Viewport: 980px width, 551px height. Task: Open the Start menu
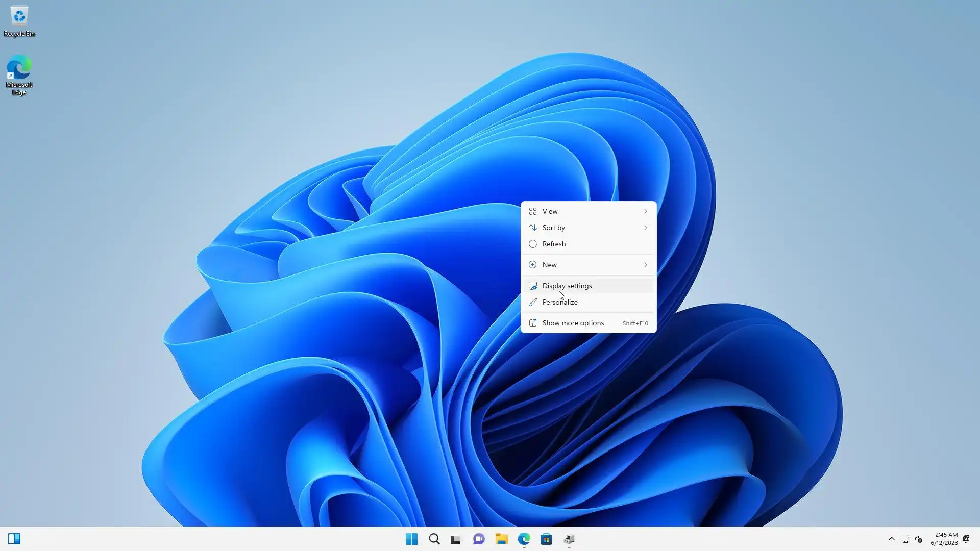coord(411,539)
